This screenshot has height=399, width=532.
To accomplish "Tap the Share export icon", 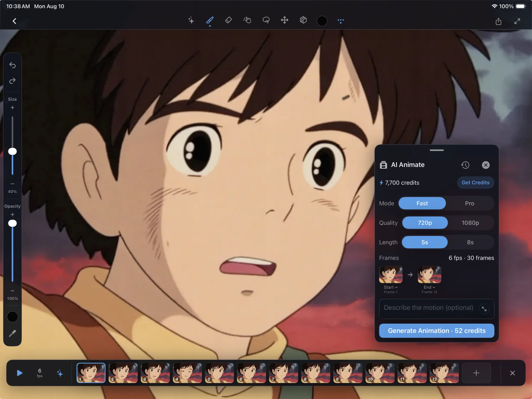I will (x=499, y=21).
